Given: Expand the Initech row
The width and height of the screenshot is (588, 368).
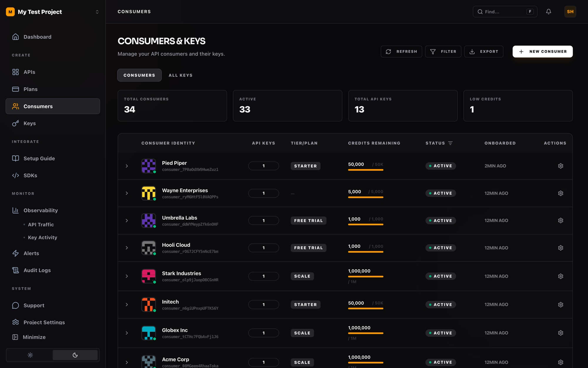Looking at the screenshot, I should pyautogui.click(x=127, y=305).
